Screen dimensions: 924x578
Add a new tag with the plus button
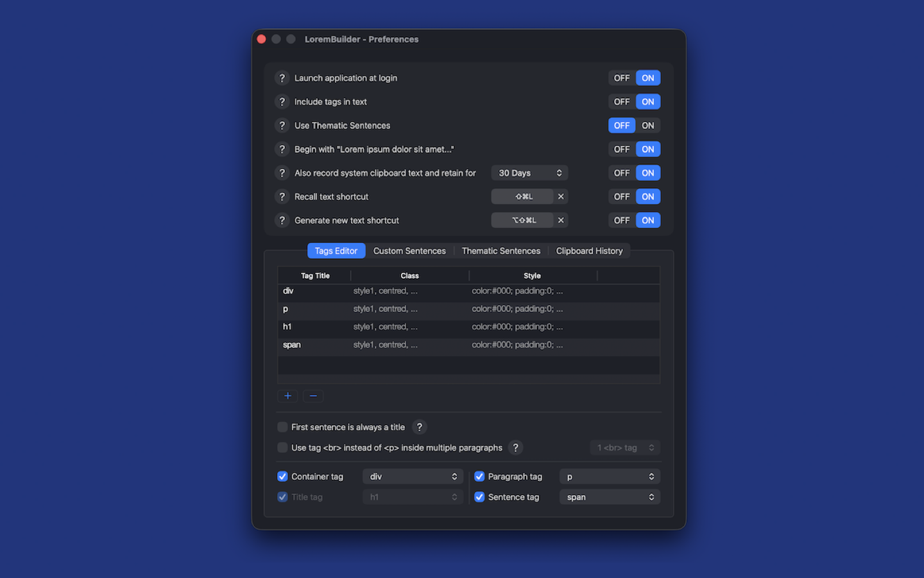tap(287, 396)
